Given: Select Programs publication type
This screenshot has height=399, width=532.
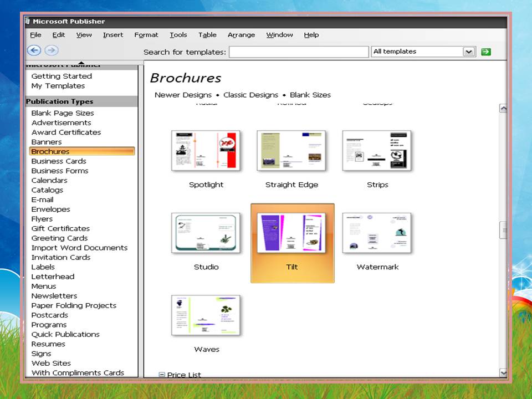Looking at the screenshot, I should pyautogui.click(x=49, y=325).
